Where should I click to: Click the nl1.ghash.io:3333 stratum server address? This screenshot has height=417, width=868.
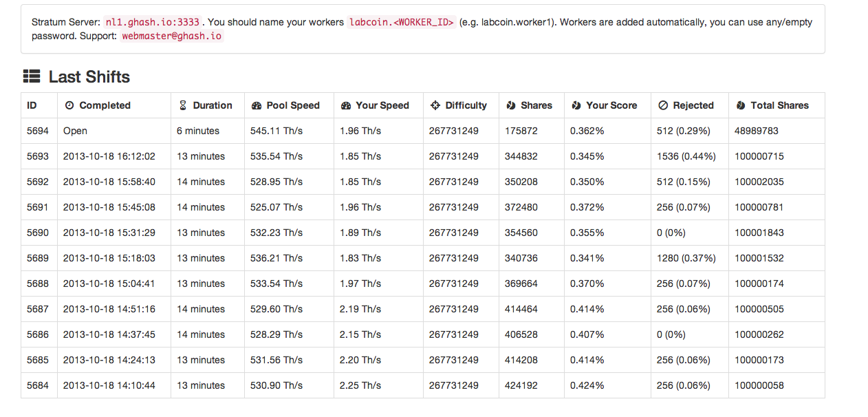tap(153, 22)
